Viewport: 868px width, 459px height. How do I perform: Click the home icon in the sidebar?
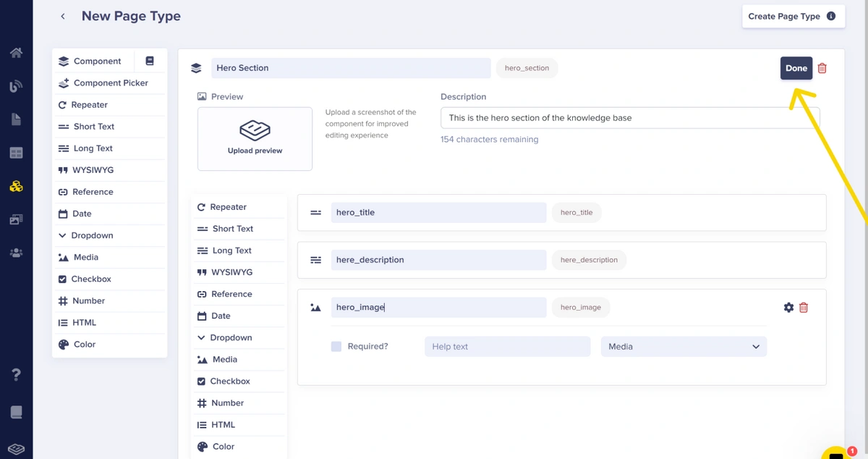(16, 53)
